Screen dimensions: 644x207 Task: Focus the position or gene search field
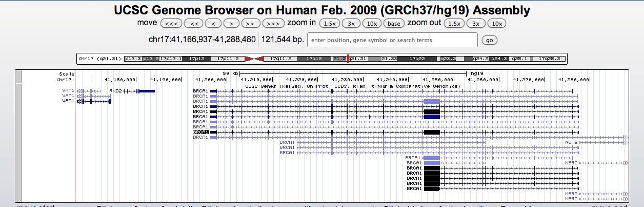click(x=392, y=40)
